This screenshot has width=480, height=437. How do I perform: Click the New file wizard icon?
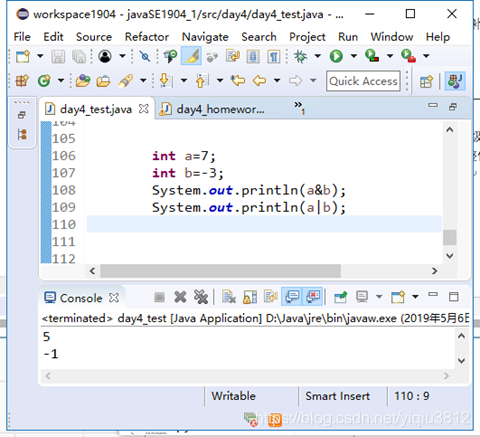pyautogui.click(x=23, y=56)
